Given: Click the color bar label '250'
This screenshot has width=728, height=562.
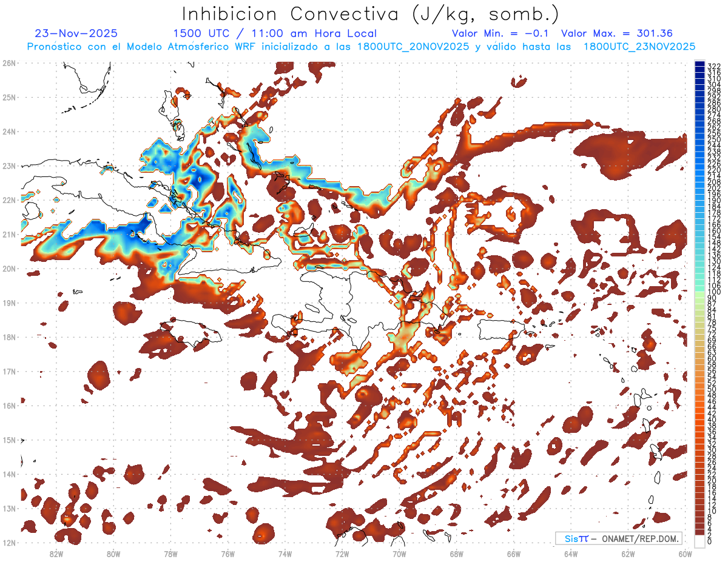Looking at the screenshot, I should [x=714, y=139].
